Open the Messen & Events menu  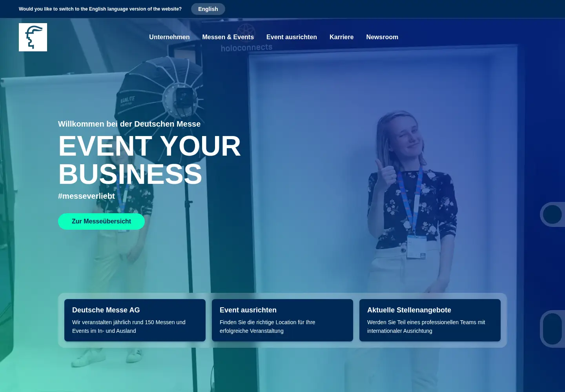[228, 37]
